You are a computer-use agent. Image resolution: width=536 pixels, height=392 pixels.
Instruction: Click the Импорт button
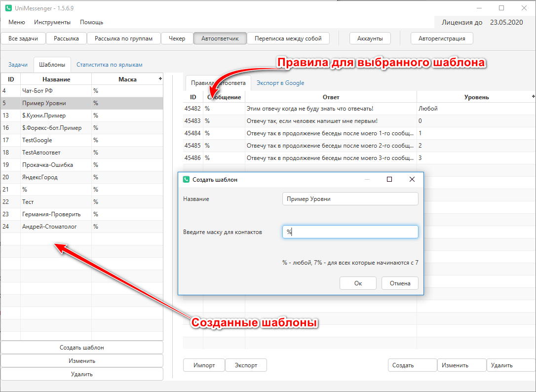tap(204, 365)
